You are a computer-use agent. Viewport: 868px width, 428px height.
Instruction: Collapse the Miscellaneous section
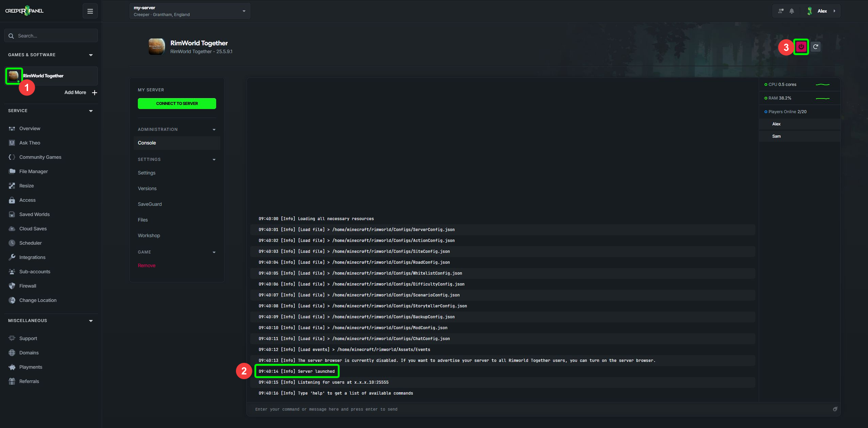point(91,321)
